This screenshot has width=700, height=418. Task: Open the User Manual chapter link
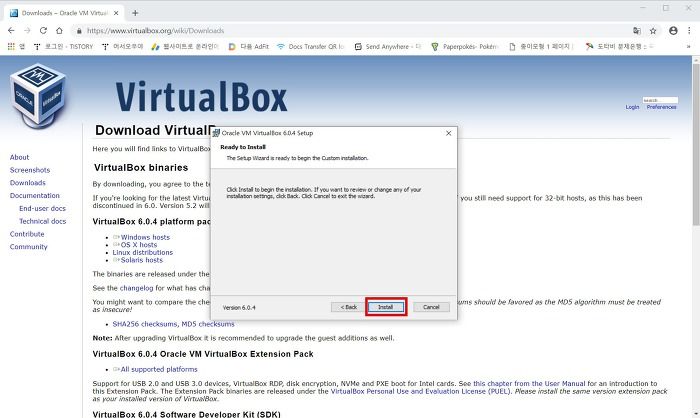tap(529, 384)
